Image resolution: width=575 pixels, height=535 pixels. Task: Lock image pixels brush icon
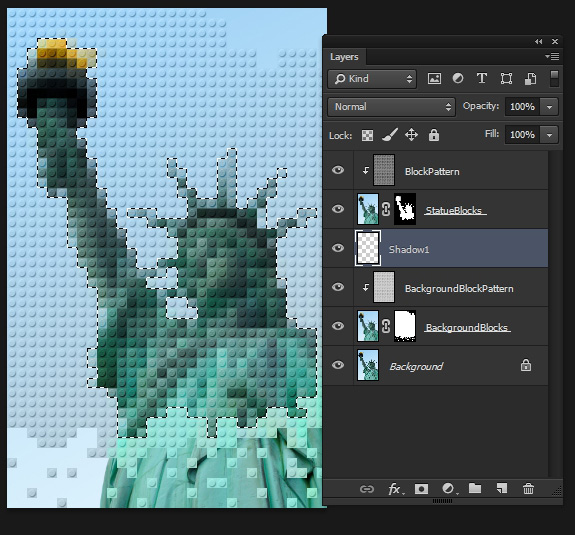pyautogui.click(x=389, y=135)
